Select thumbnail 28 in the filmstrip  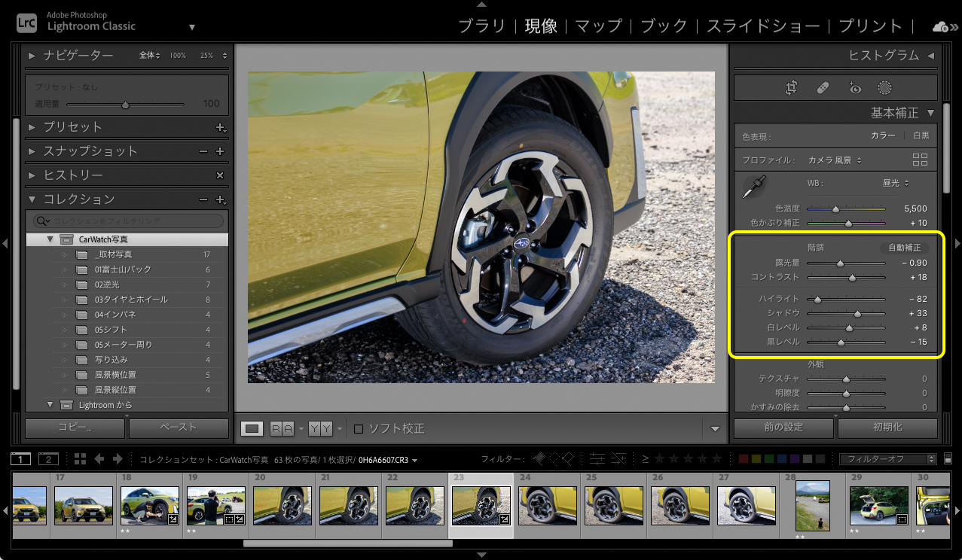[812, 506]
